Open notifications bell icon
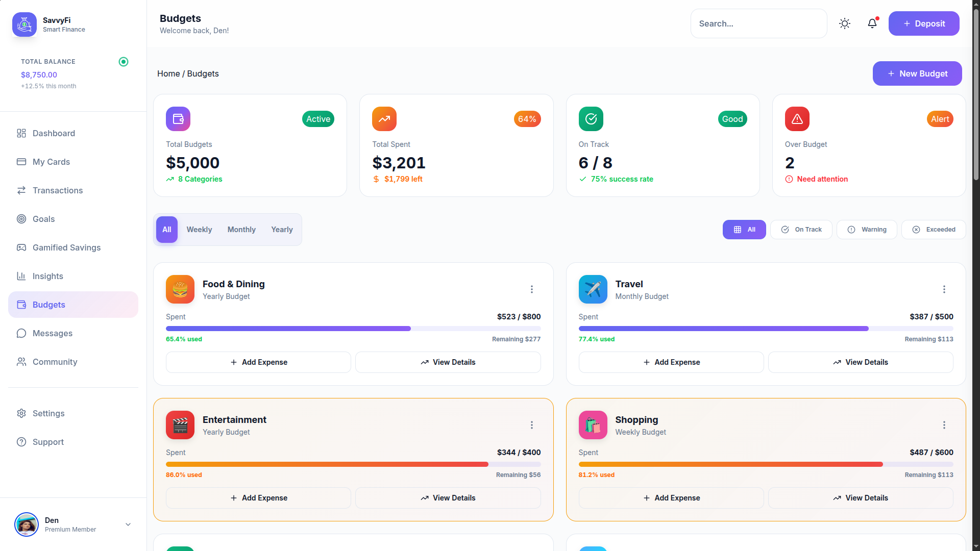The image size is (980, 551). coord(872,23)
